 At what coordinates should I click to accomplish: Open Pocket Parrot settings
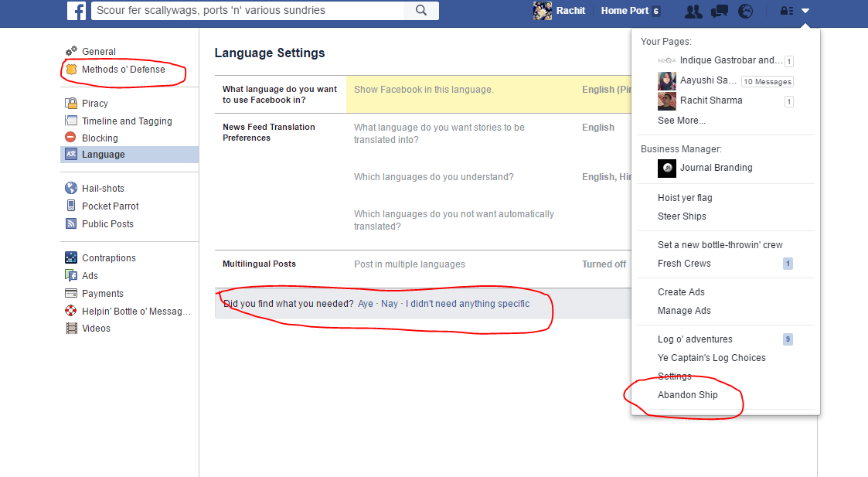point(111,206)
